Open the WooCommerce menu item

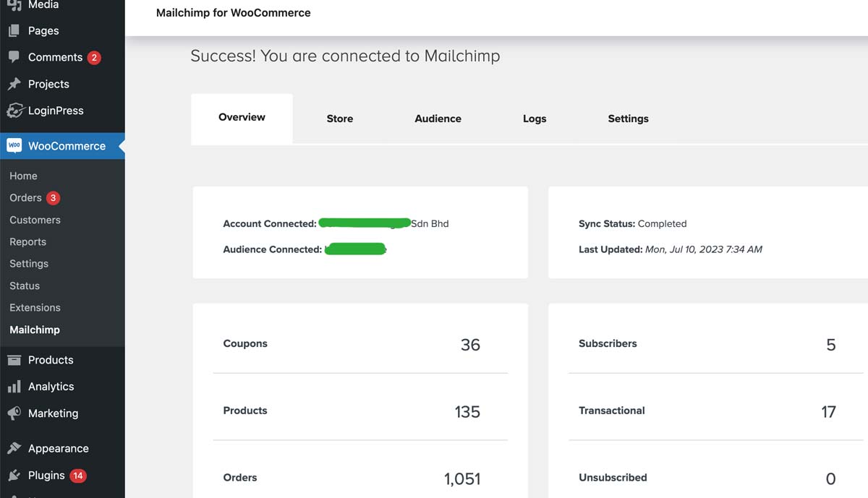coord(62,145)
